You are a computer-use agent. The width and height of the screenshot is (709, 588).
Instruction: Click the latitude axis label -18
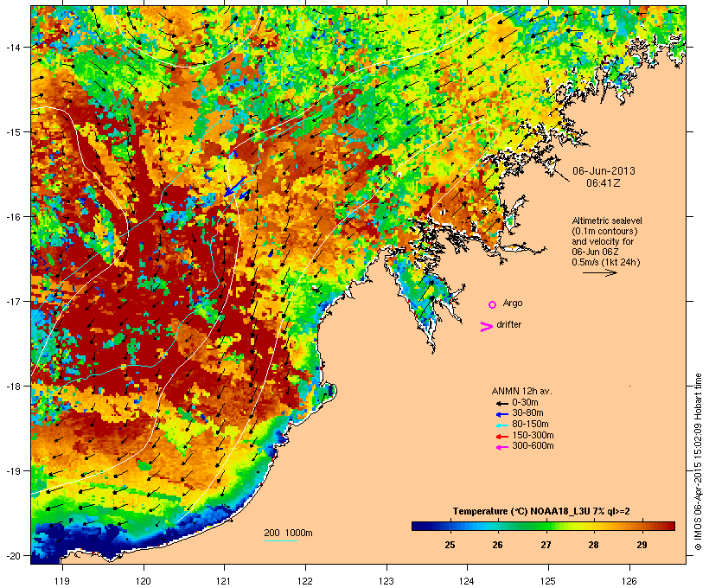13,387
